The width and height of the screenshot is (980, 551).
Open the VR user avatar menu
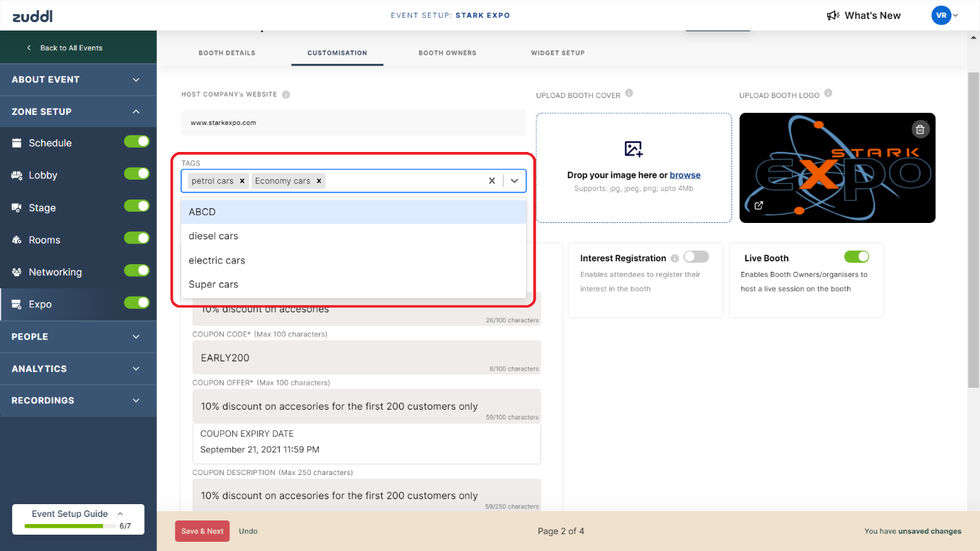pos(941,16)
